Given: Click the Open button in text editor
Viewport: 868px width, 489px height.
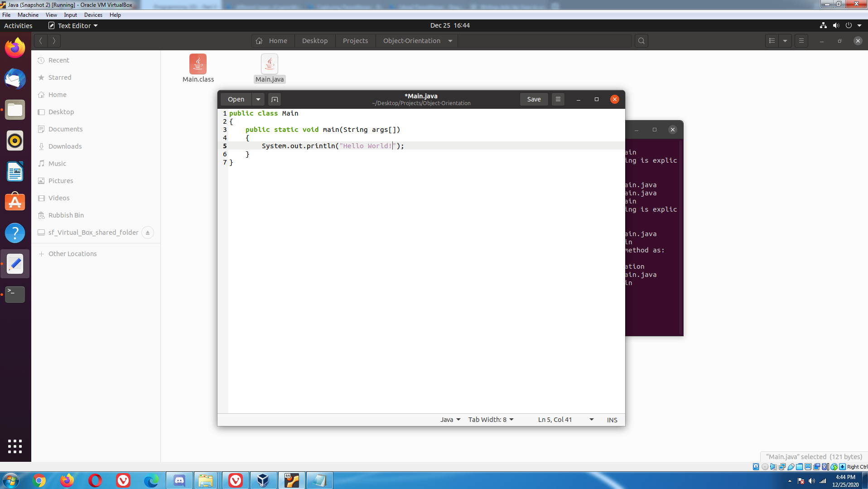Looking at the screenshot, I should click(x=236, y=99).
